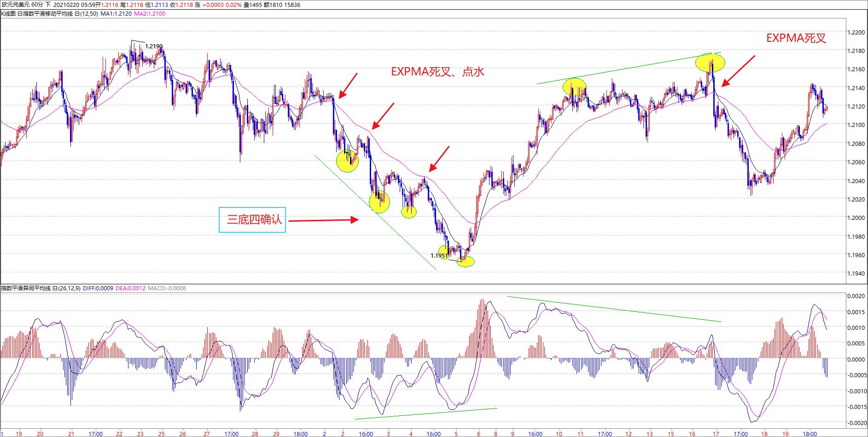The height and width of the screenshot is (437, 868).
Task: Click the number 15836 in header
Action: coord(292,5)
